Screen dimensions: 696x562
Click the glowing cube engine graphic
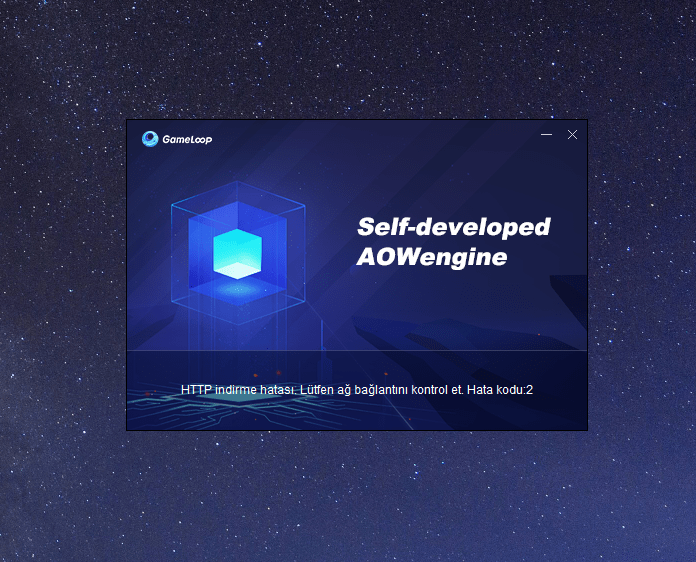pos(238,253)
